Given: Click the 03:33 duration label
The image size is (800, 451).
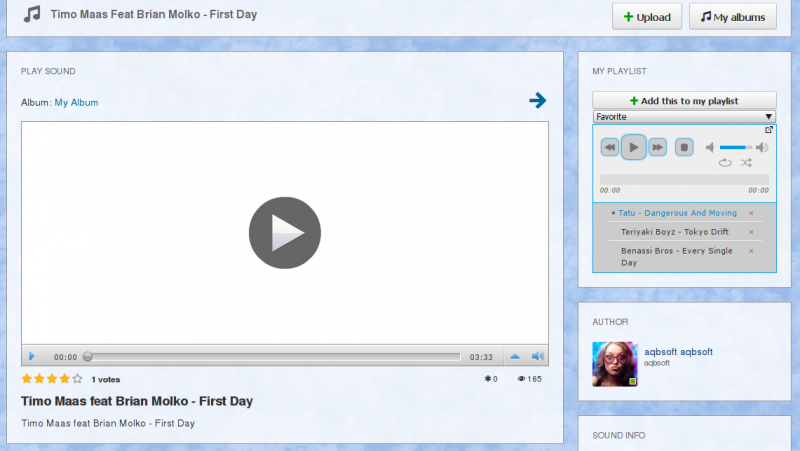Looking at the screenshot, I should (x=481, y=357).
